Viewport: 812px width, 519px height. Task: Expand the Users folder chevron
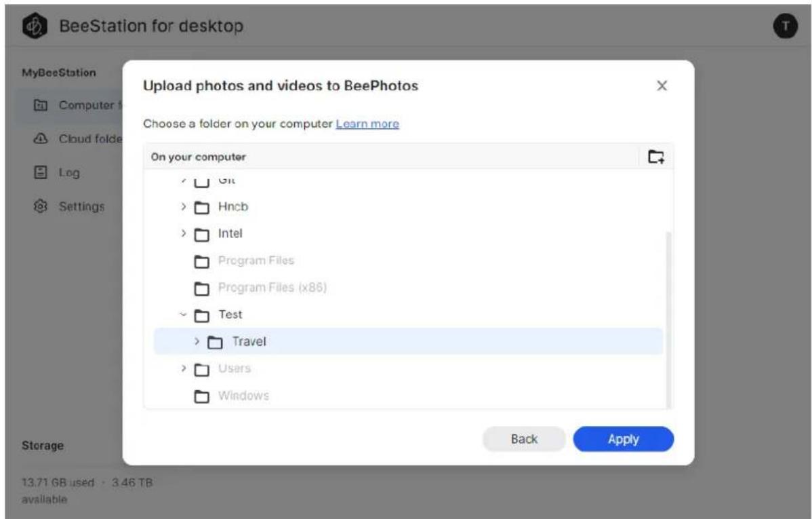click(183, 368)
